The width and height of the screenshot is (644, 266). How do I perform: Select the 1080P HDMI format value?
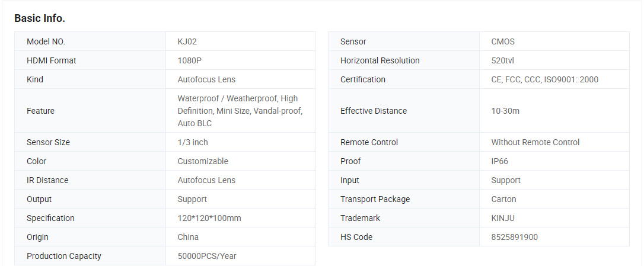point(189,60)
